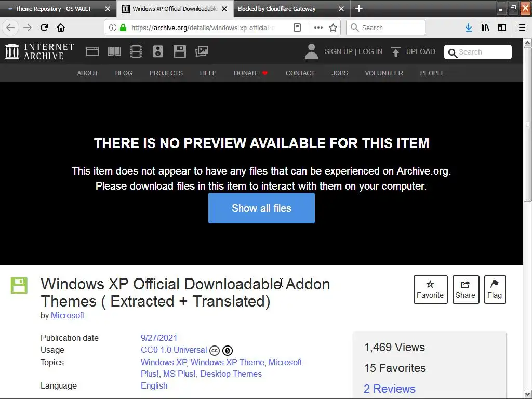Click the 1,469 Views text
Image resolution: width=532 pixels, height=399 pixels.
tap(394, 348)
